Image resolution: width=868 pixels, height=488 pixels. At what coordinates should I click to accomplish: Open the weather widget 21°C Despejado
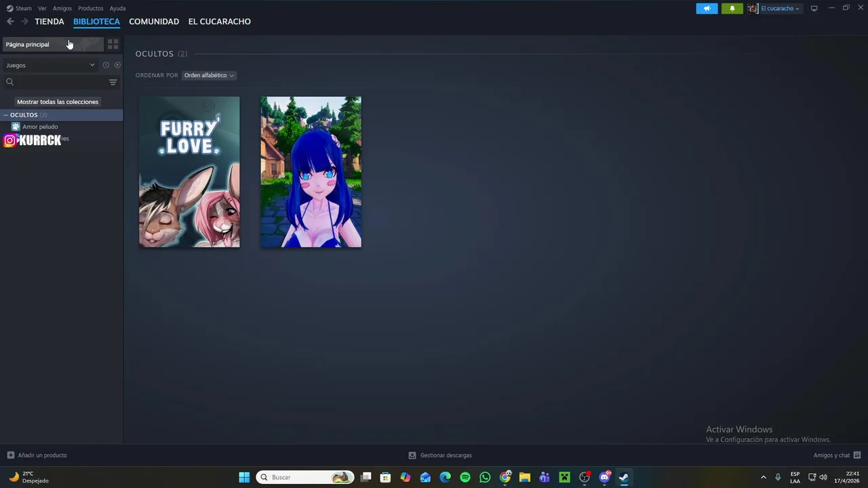tap(28, 477)
